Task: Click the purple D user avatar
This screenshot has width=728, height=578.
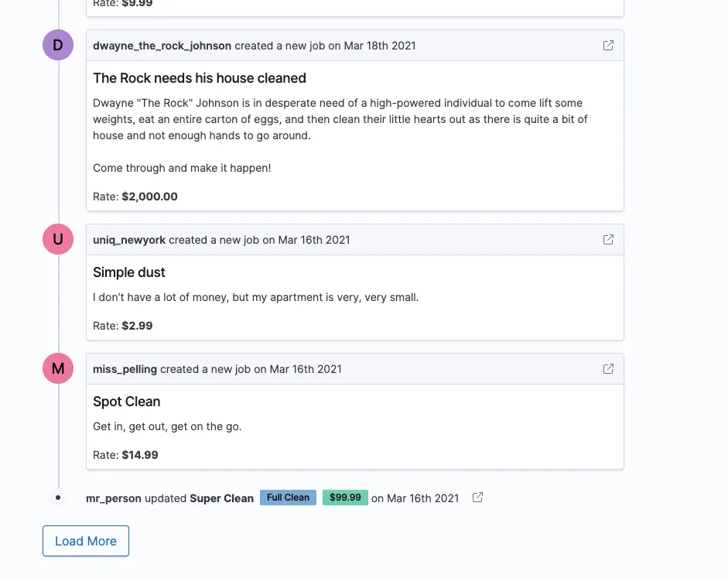Action: point(58,45)
